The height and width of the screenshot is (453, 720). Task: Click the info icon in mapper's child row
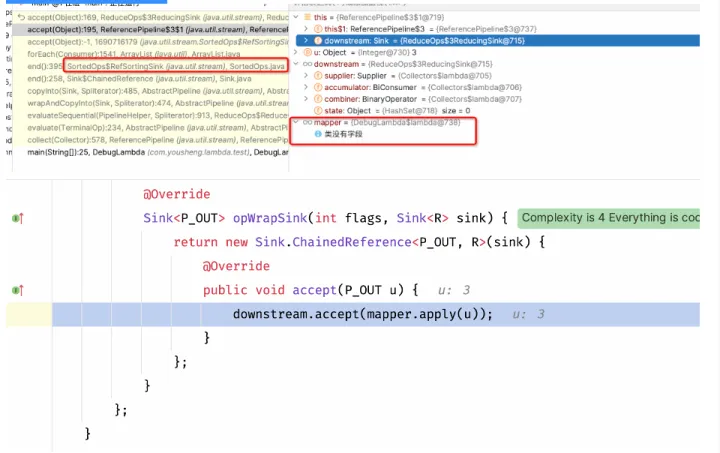click(x=318, y=134)
